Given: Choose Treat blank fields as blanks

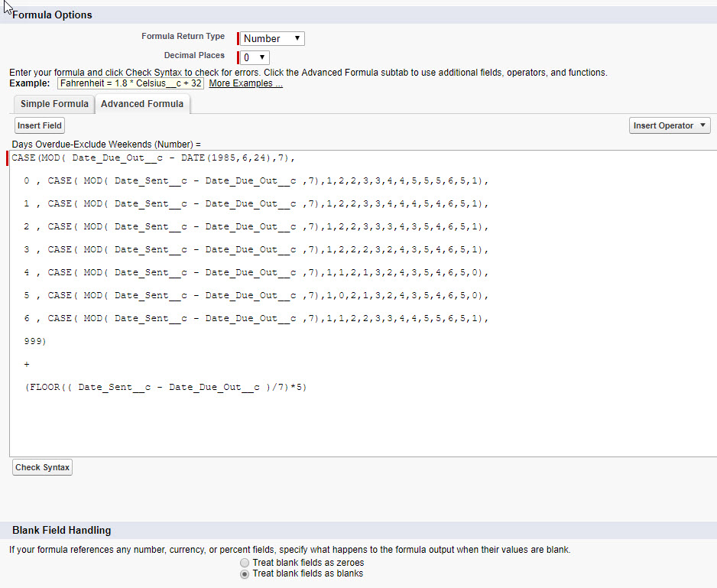Looking at the screenshot, I should coord(245,573).
